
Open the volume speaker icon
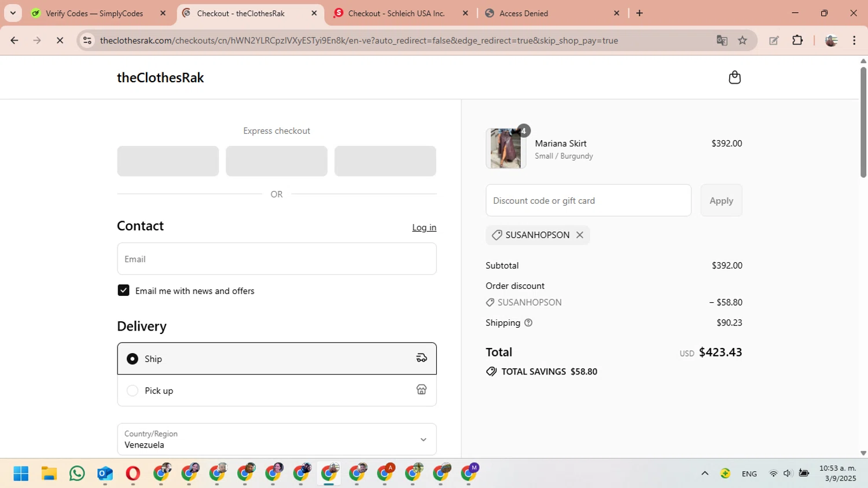click(787, 474)
